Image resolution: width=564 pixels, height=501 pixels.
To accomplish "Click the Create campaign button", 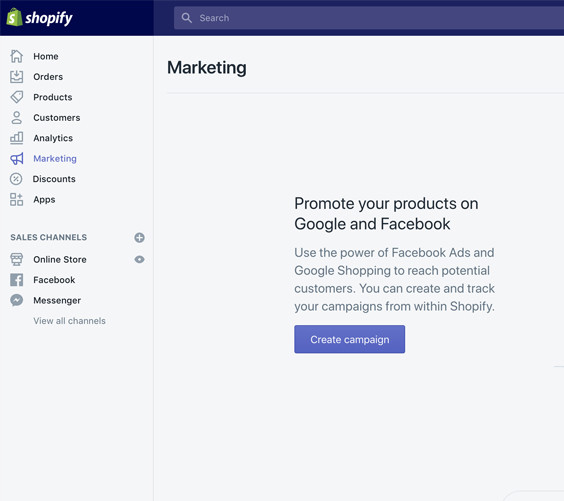I will [350, 339].
